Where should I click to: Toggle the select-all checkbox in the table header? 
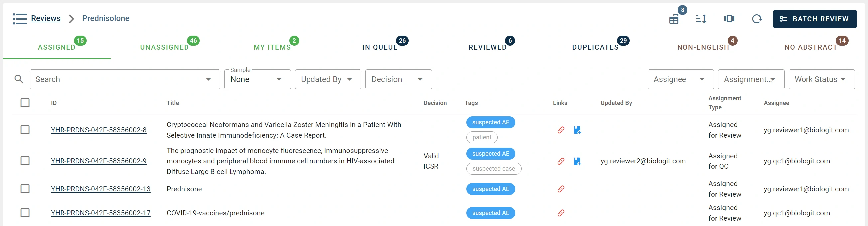25,103
